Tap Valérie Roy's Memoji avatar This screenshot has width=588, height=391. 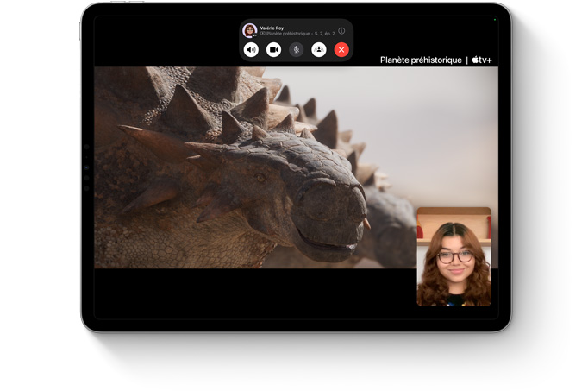(x=250, y=30)
